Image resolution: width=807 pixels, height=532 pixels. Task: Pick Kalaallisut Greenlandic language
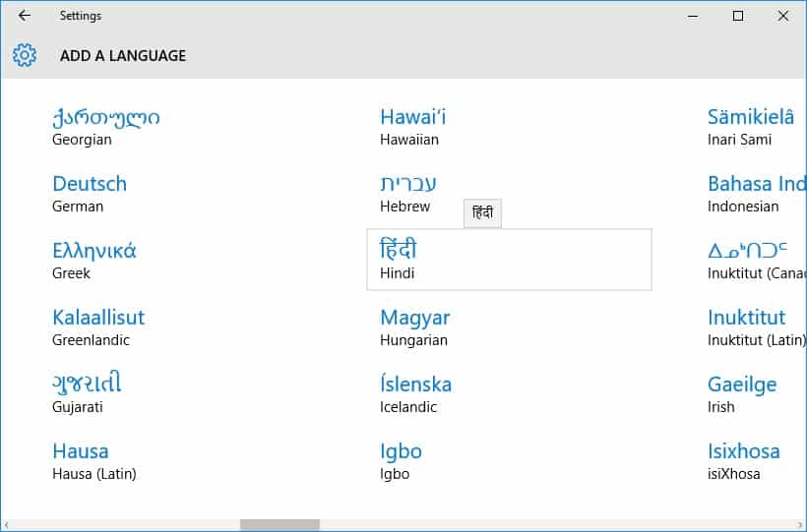point(98,327)
